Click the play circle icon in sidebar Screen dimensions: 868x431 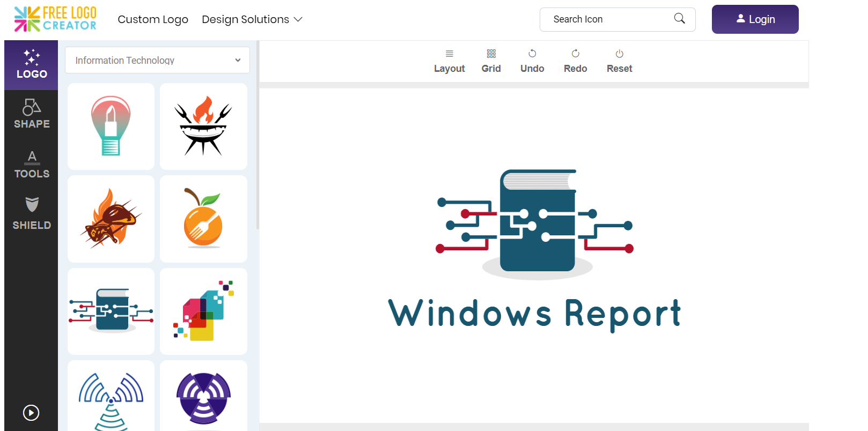(31, 413)
